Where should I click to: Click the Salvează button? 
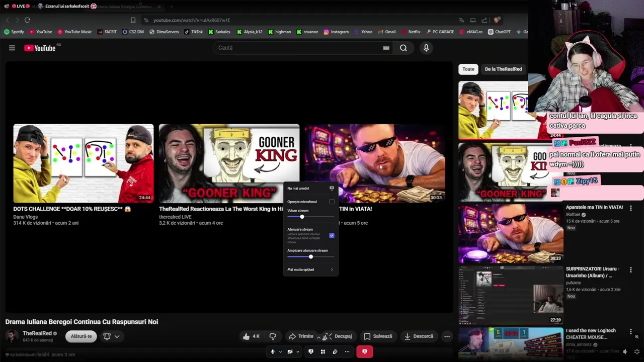pos(378,336)
